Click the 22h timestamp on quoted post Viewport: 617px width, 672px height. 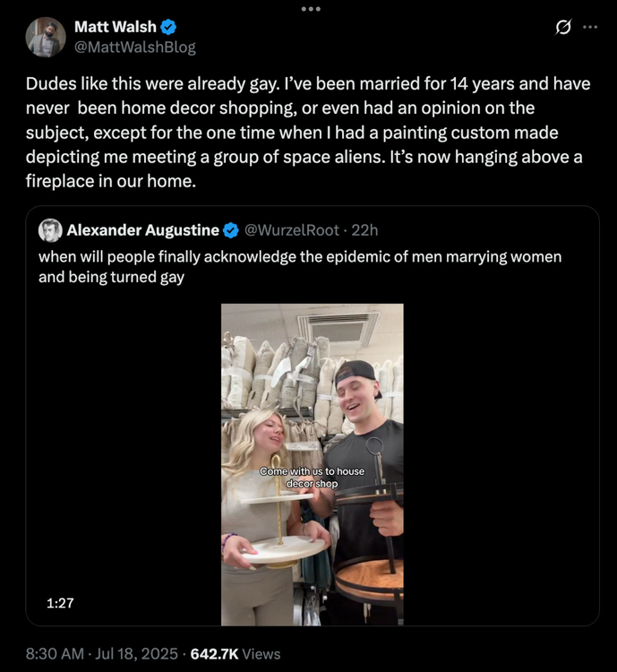click(365, 230)
